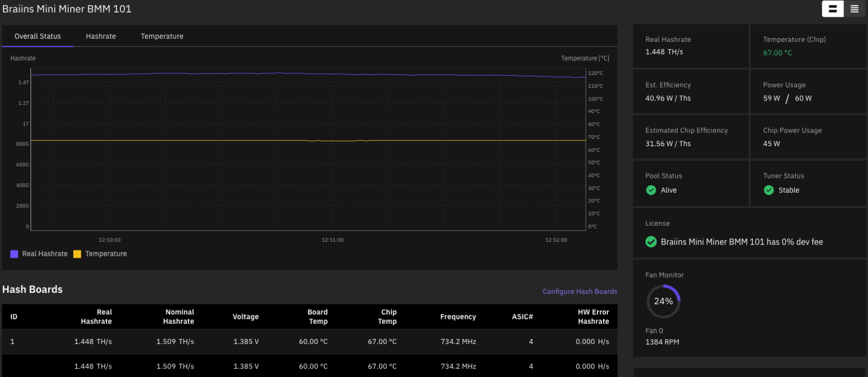Click the purple hashrate line in chart
Image resolution: width=868 pixels, height=377 pixels.
(x=308, y=74)
